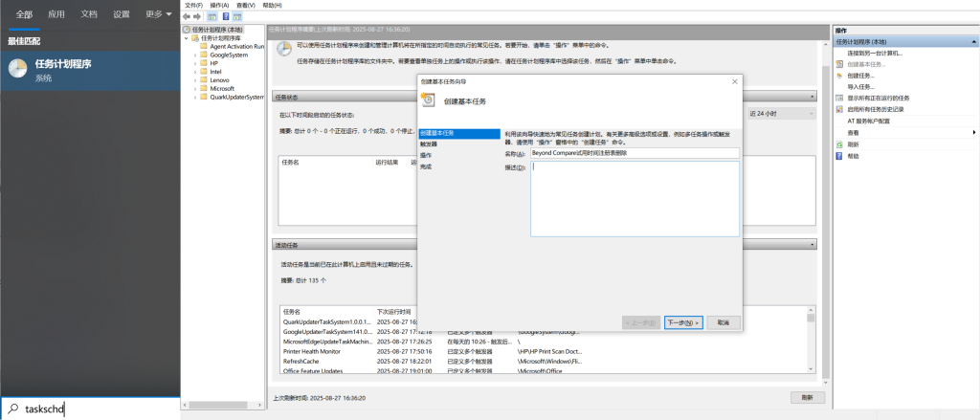Select the QuarkUpdaterSystem folder icon
Viewport: 980px width, 420px height.
204,97
